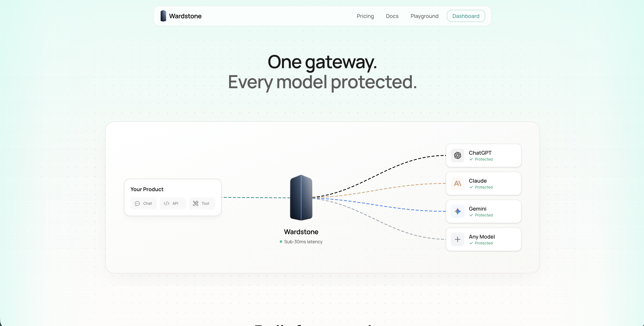This screenshot has width=644, height=326.
Task: Select the Chat chip in Your Product
Action: click(144, 204)
